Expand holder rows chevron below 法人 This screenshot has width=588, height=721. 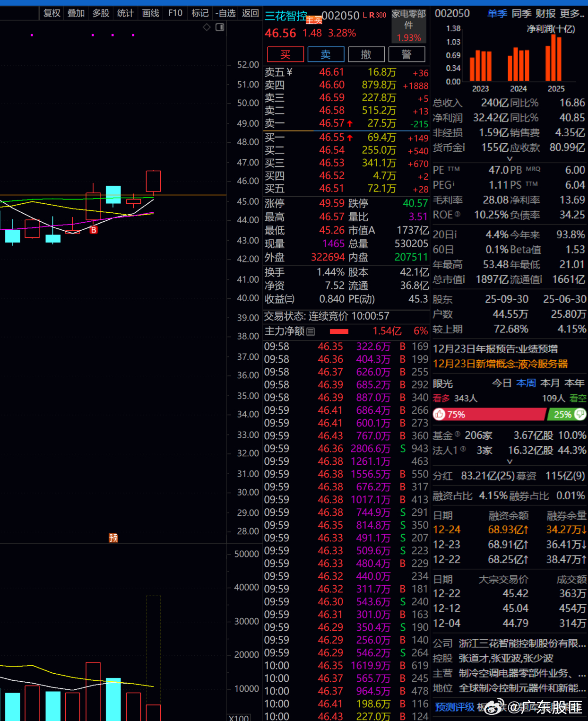(510, 461)
